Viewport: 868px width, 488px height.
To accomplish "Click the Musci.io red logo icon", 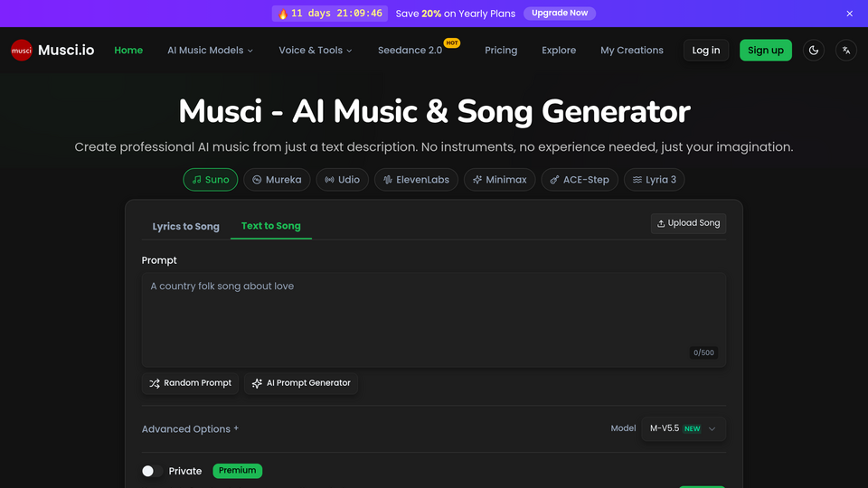I will click(x=22, y=51).
